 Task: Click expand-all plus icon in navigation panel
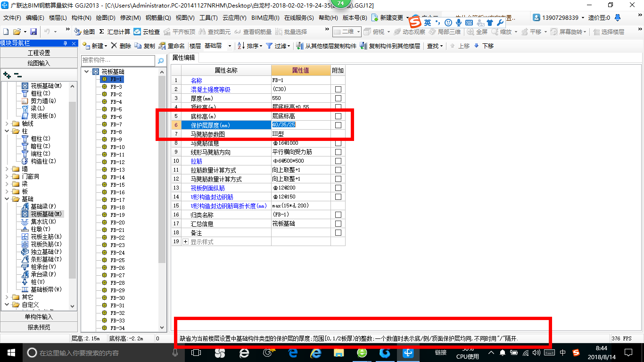[x=7, y=74]
